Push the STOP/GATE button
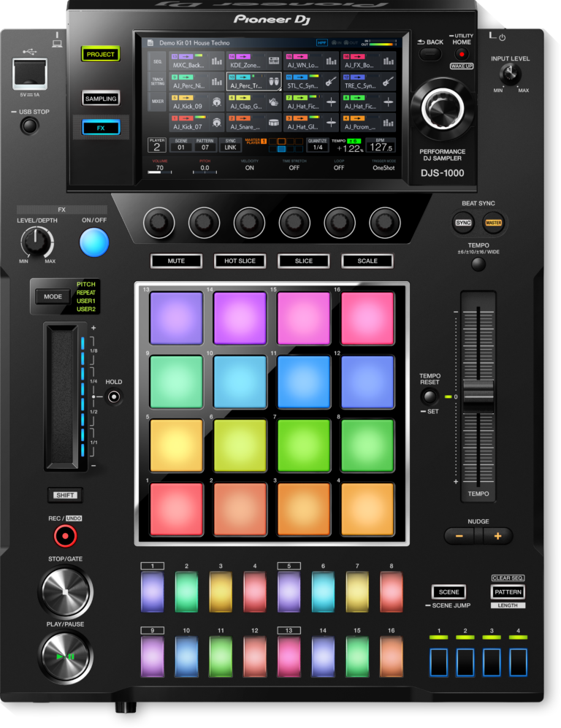Screen dimensions: 561x728 click(x=65, y=591)
